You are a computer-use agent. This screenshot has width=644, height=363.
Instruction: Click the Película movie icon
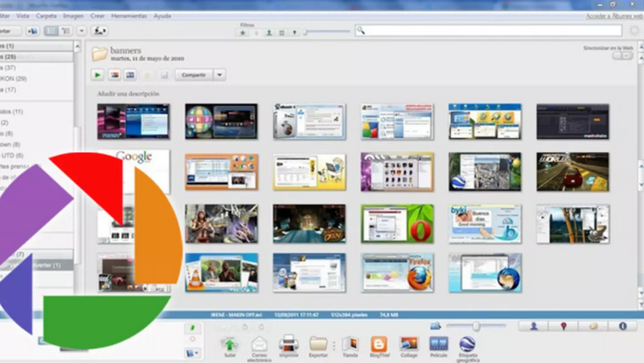click(x=438, y=344)
